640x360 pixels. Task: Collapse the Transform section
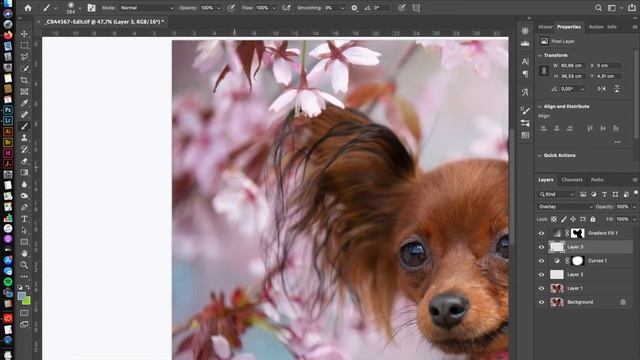point(540,55)
